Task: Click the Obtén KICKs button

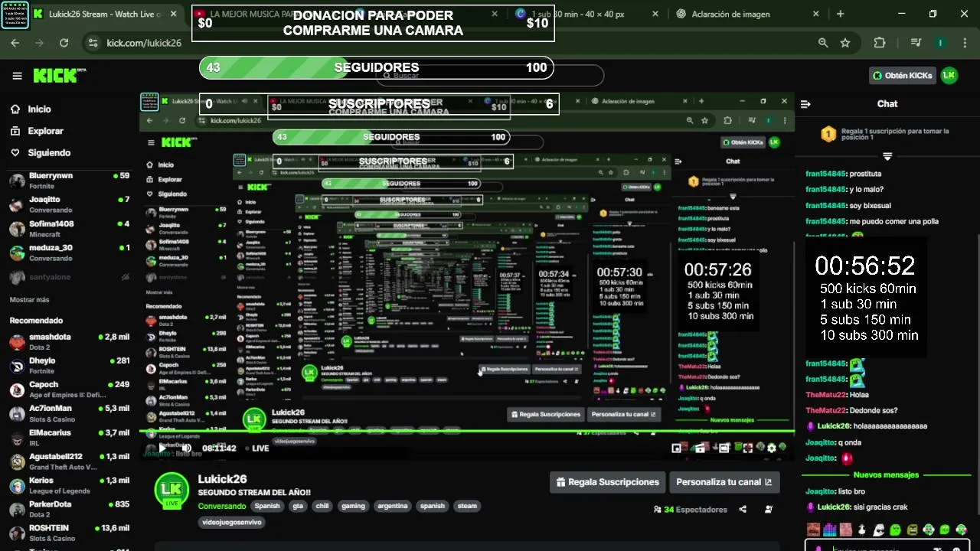Action: 903,76
